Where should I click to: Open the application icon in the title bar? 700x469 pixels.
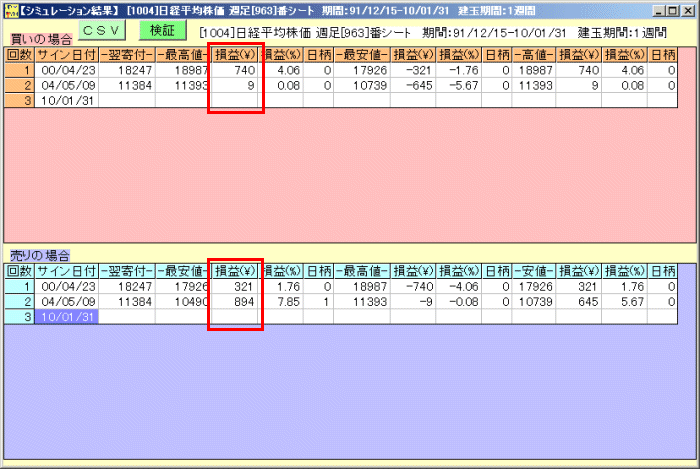click(12, 11)
